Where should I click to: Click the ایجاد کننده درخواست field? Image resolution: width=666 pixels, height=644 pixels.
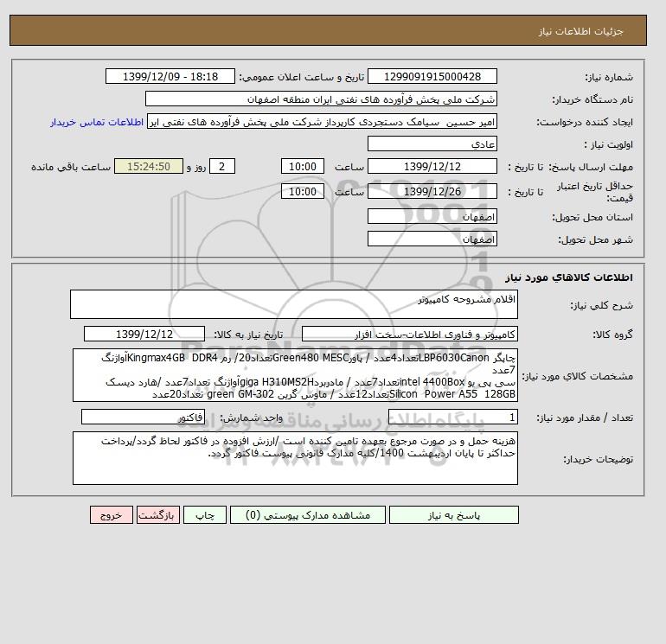point(322,121)
